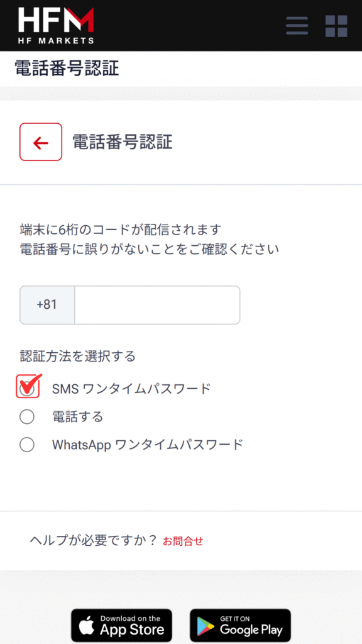Open the hamburger menu icon

(x=297, y=26)
